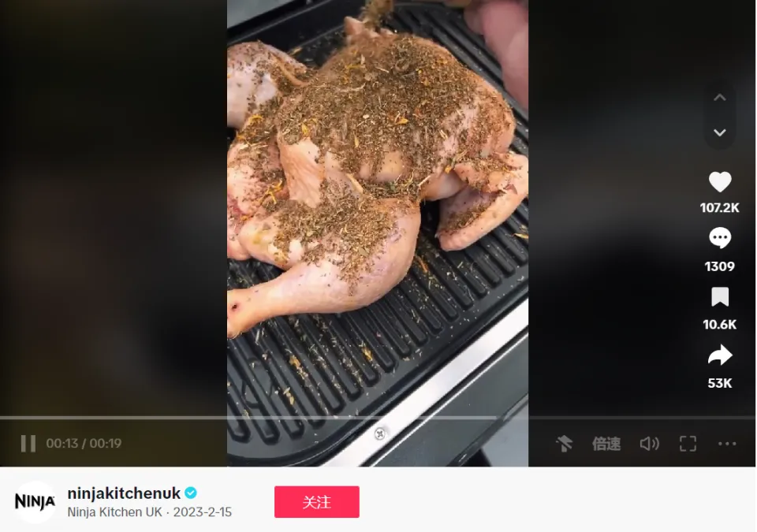Follow the account with the 关注 button

317,501
